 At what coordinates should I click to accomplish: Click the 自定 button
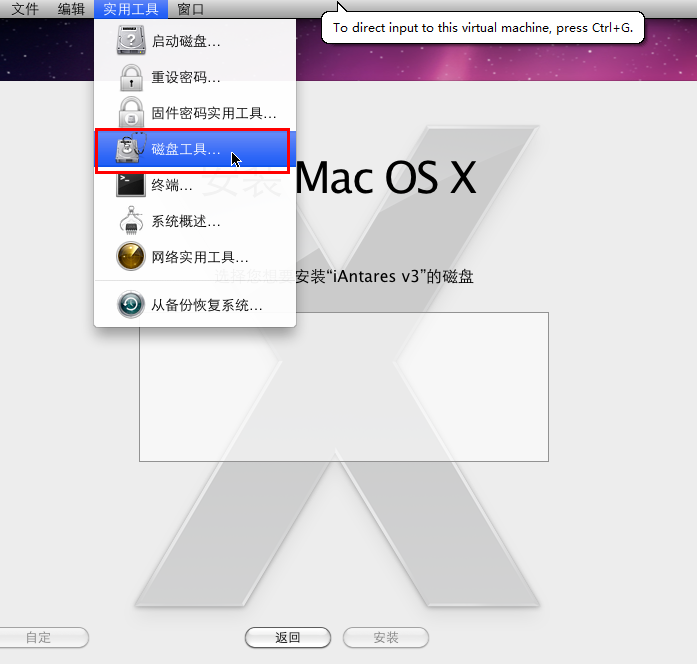coord(44,637)
